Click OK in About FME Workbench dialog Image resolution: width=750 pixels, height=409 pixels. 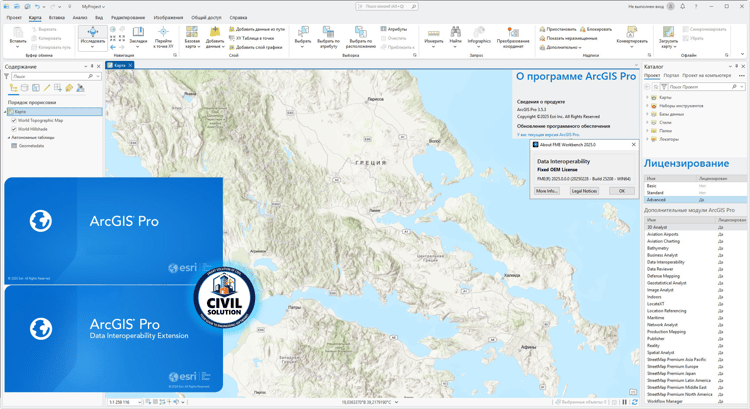coord(622,191)
